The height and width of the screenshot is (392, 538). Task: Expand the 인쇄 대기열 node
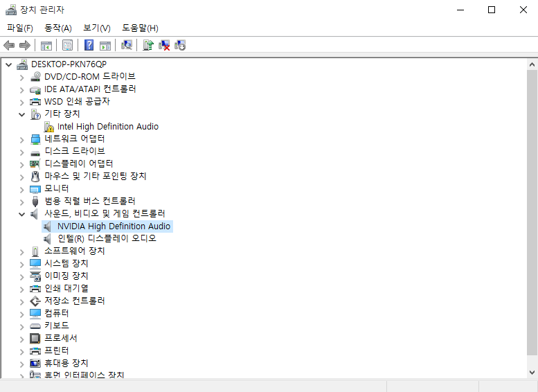(22, 289)
